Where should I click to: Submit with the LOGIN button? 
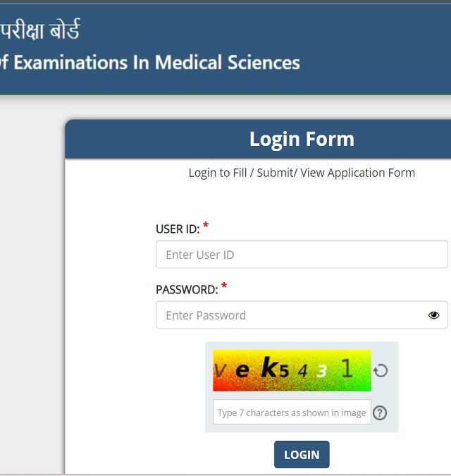click(302, 454)
